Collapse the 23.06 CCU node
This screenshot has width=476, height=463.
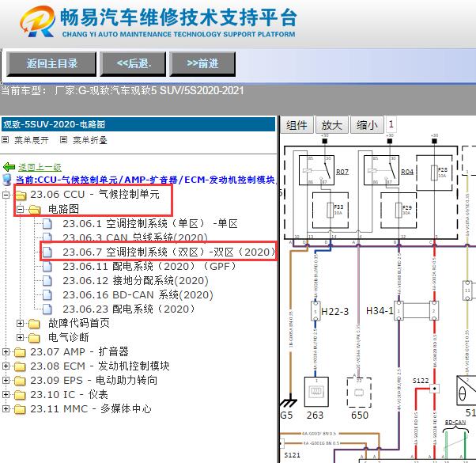(6, 195)
